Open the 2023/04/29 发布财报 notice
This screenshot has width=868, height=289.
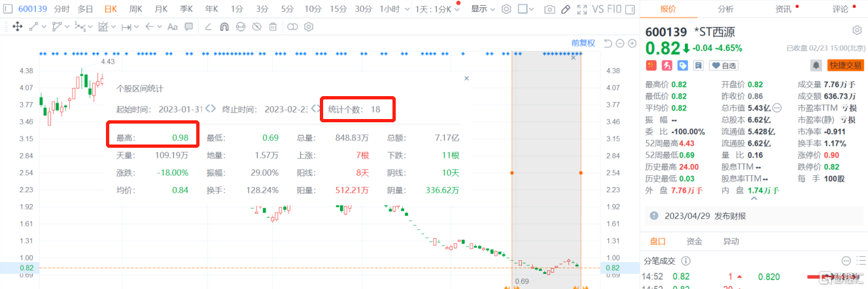pos(754,216)
